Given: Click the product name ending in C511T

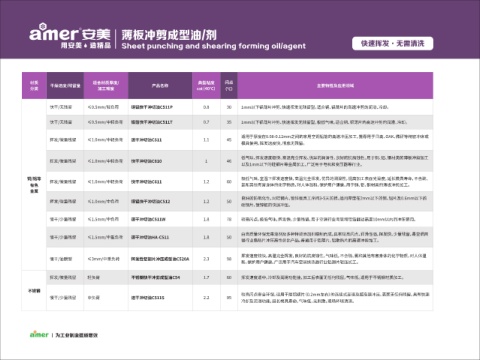Looking at the screenshot, I should 152,122.
